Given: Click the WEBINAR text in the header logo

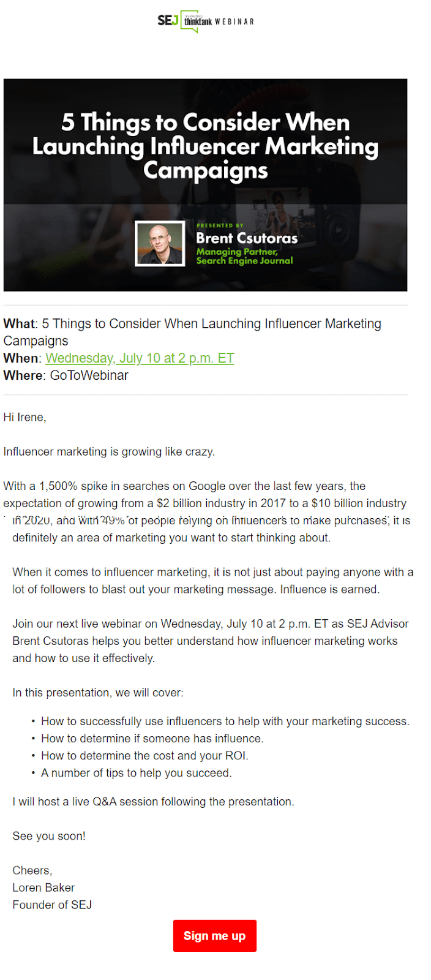Looking at the screenshot, I should pyautogui.click(x=234, y=20).
